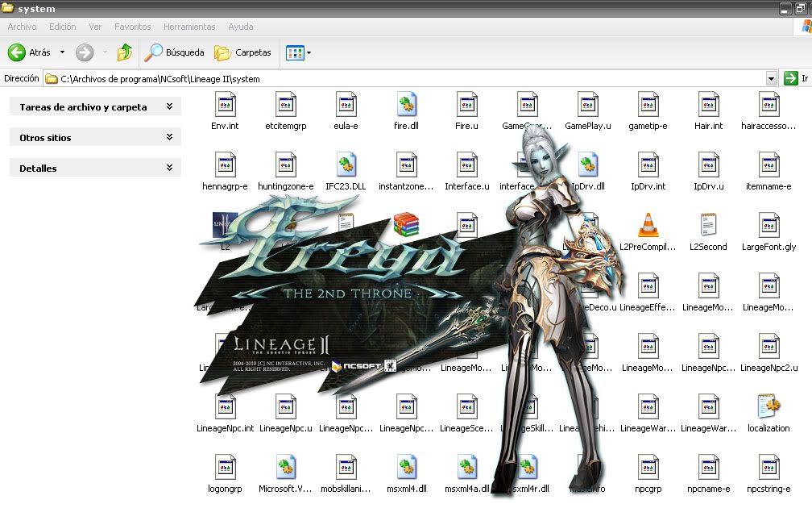This screenshot has width=812, height=508.
Task: Click the Búsqueda search button
Action: (x=174, y=52)
